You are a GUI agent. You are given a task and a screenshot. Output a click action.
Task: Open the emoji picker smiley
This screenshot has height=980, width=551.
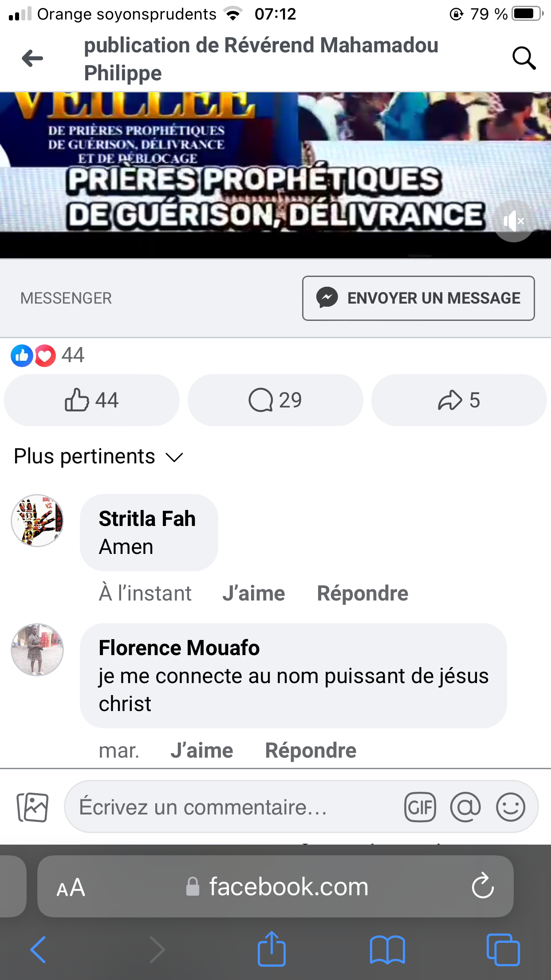[511, 807]
